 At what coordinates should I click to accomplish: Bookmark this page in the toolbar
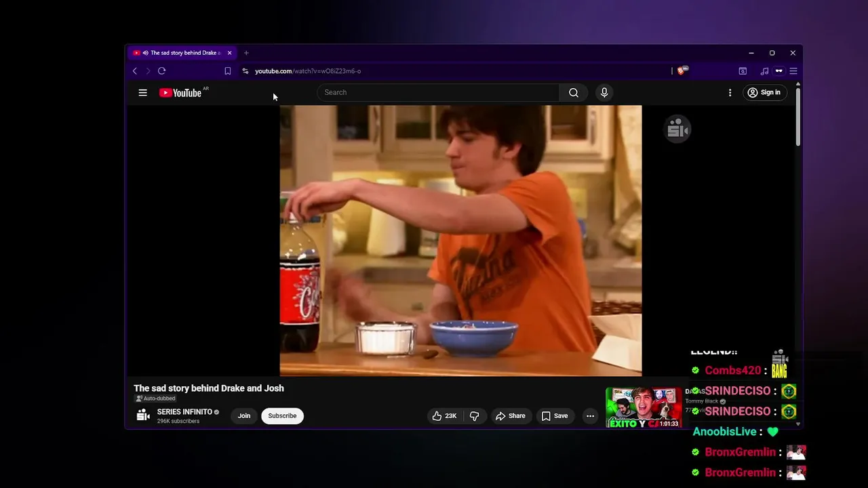pos(227,71)
